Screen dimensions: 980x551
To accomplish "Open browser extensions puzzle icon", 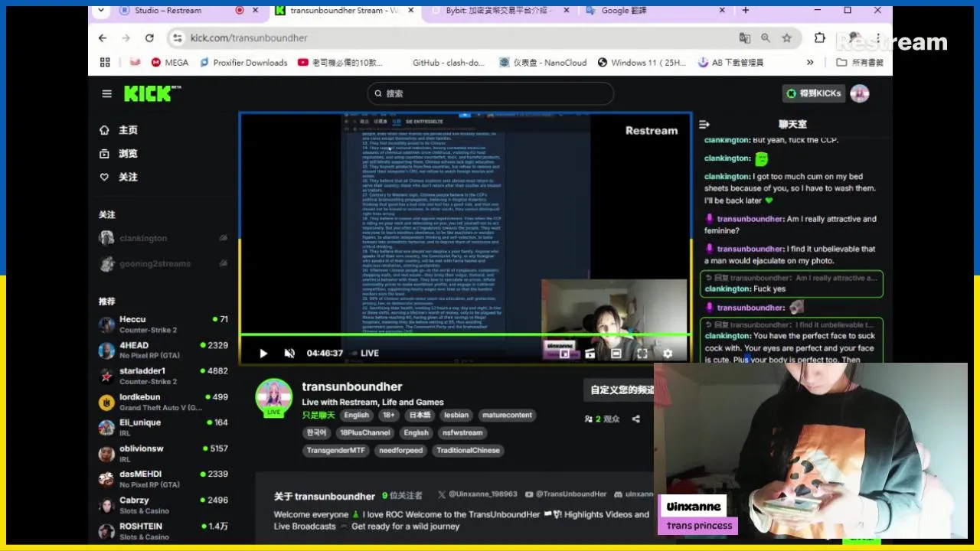I will [x=819, y=37].
